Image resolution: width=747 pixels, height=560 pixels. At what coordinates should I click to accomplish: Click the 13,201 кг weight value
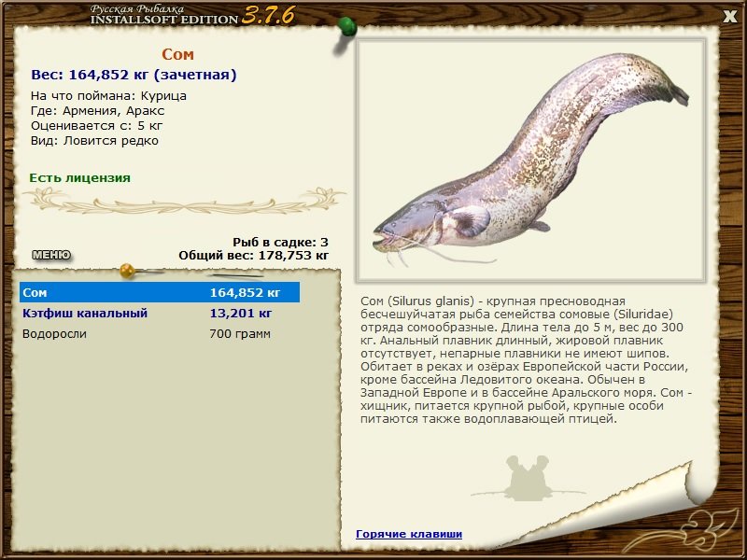(x=241, y=313)
